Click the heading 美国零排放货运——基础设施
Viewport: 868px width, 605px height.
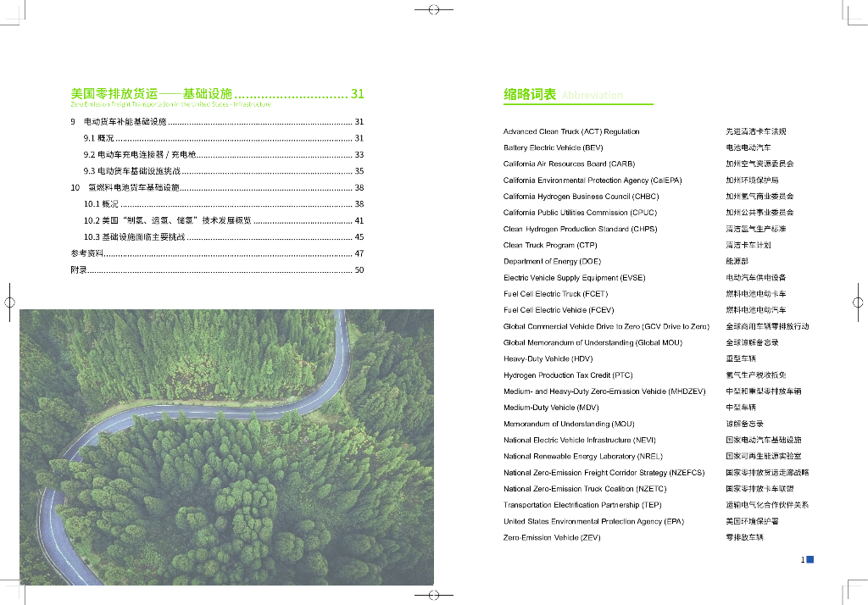(x=151, y=93)
